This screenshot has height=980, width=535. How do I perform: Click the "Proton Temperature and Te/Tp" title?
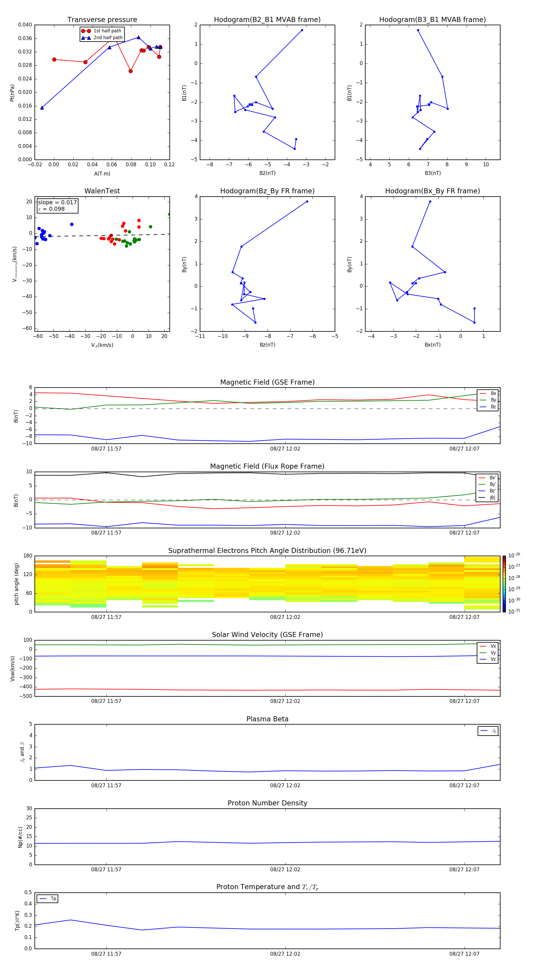pyautogui.click(x=267, y=887)
